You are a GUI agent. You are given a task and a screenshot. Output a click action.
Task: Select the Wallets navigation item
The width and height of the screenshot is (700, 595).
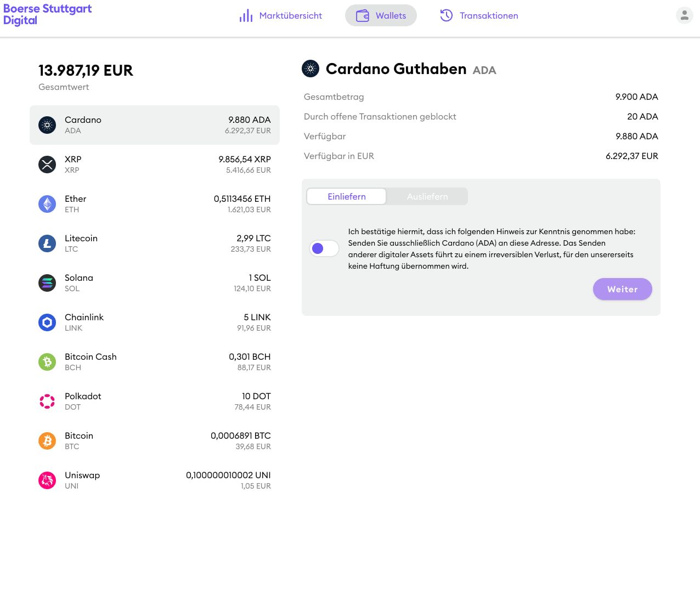click(381, 15)
